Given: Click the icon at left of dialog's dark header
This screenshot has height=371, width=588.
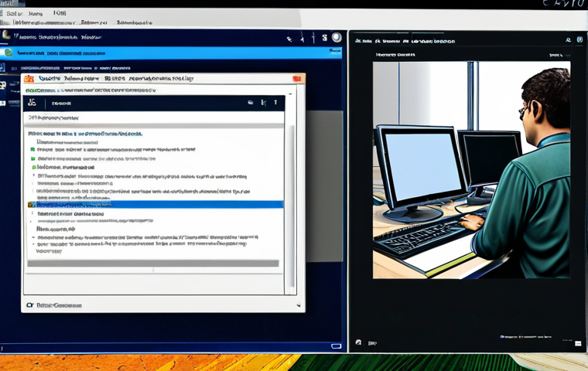Looking at the screenshot, I should click(32, 102).
